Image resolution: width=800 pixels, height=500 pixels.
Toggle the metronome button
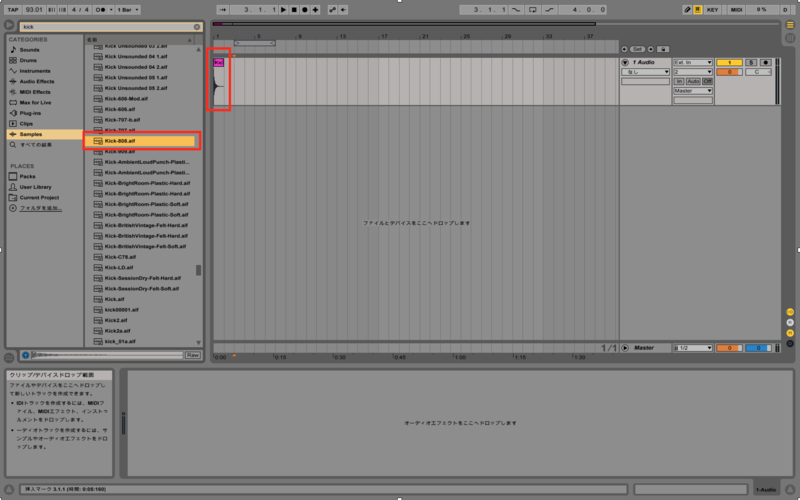tap(101, 10)
